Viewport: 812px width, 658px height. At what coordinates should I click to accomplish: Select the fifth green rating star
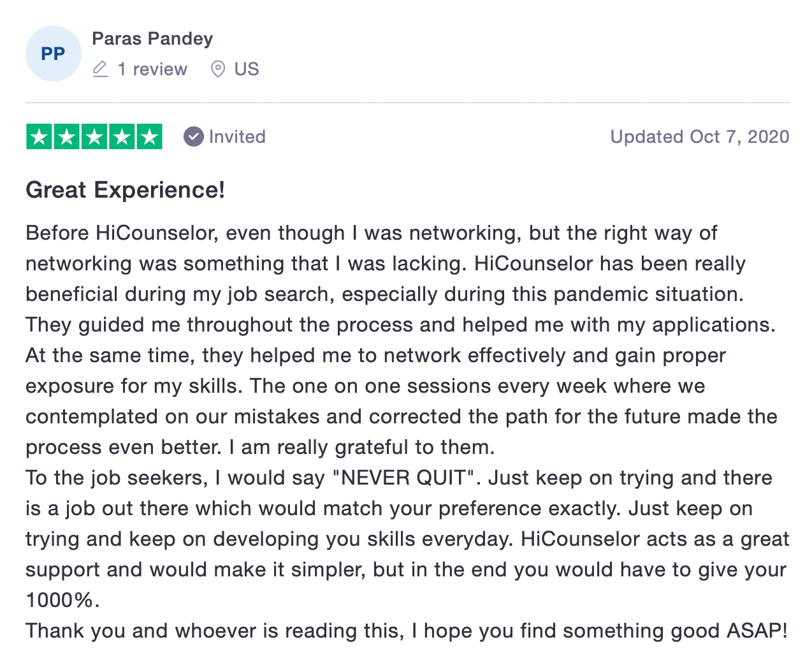149,136
